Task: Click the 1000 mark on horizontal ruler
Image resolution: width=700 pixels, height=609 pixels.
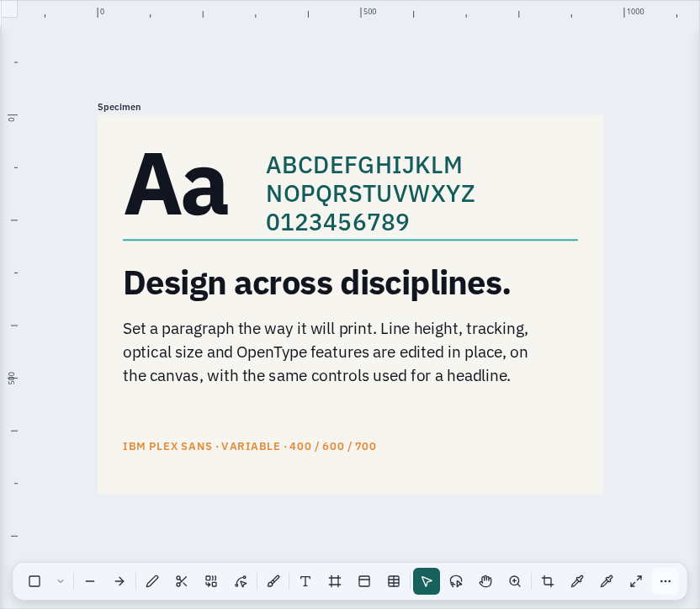Action: pyautogui.click(x=634, y=12)
